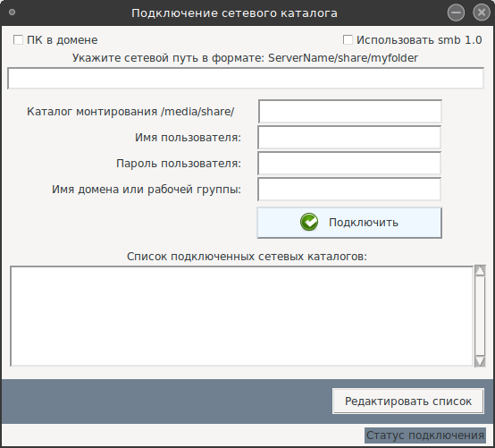Focus the Имя домена или рабочей группы field

(349, 190)
